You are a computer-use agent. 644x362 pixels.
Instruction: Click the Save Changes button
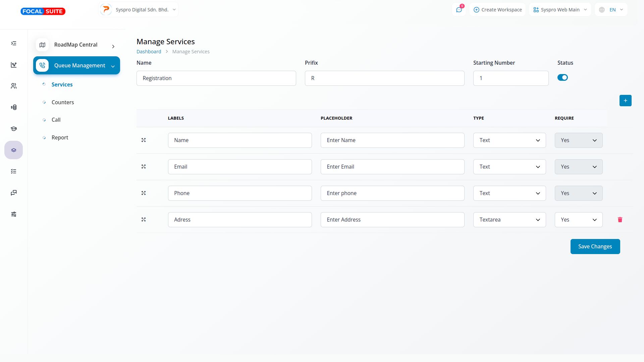(595, 246)
